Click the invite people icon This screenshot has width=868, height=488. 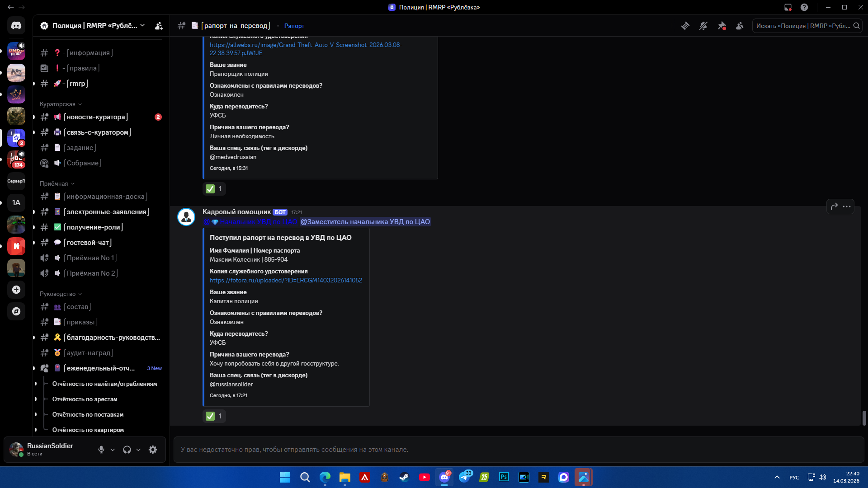coord(159,26)
